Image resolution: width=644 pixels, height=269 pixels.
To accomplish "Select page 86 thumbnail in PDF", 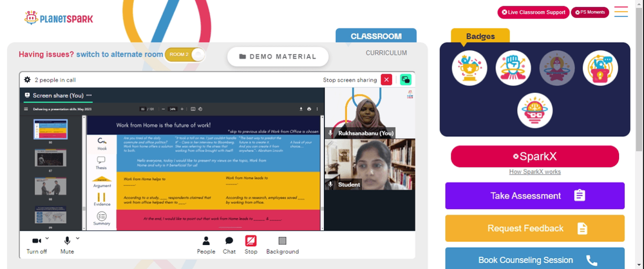I will (50, 129).
